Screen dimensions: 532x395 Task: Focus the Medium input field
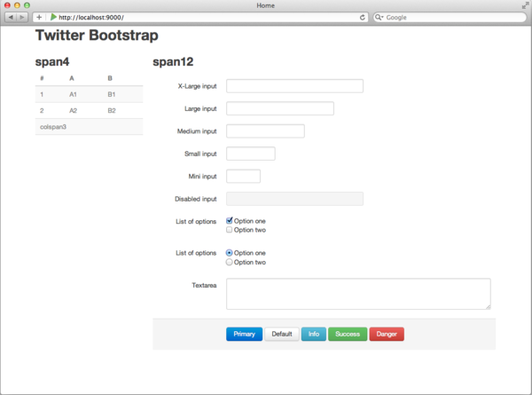[x=265, y=131]
